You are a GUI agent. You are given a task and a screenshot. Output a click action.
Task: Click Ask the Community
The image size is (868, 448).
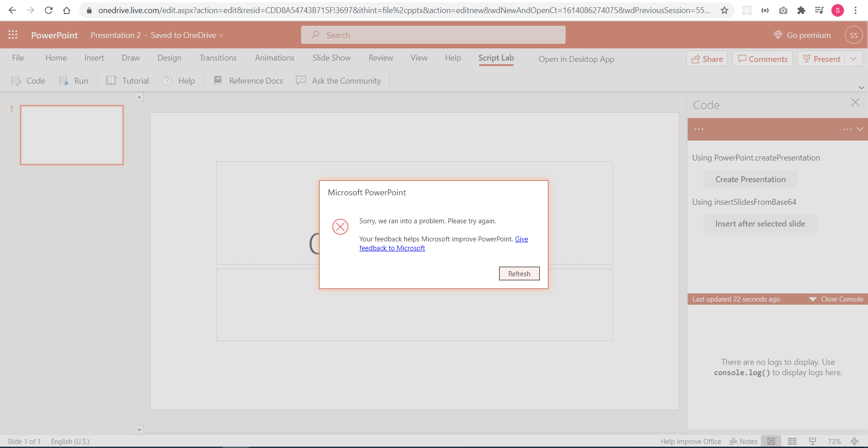338,80
